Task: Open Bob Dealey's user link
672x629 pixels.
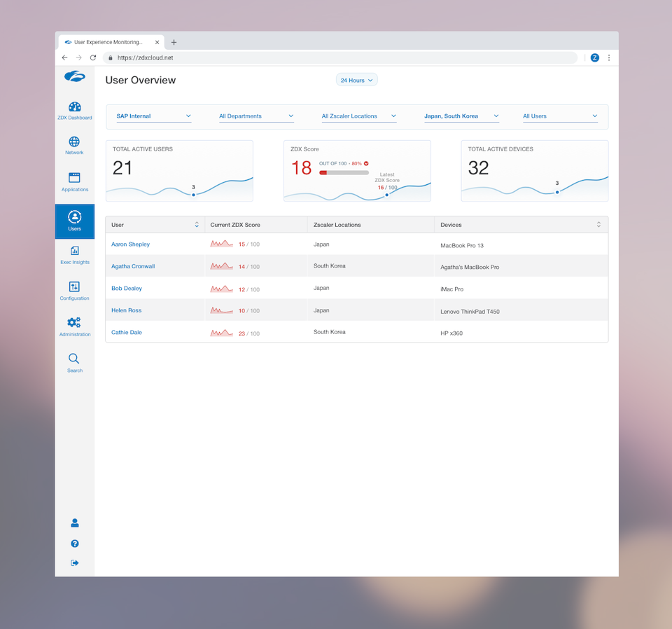Action: [x=127, y=288]
